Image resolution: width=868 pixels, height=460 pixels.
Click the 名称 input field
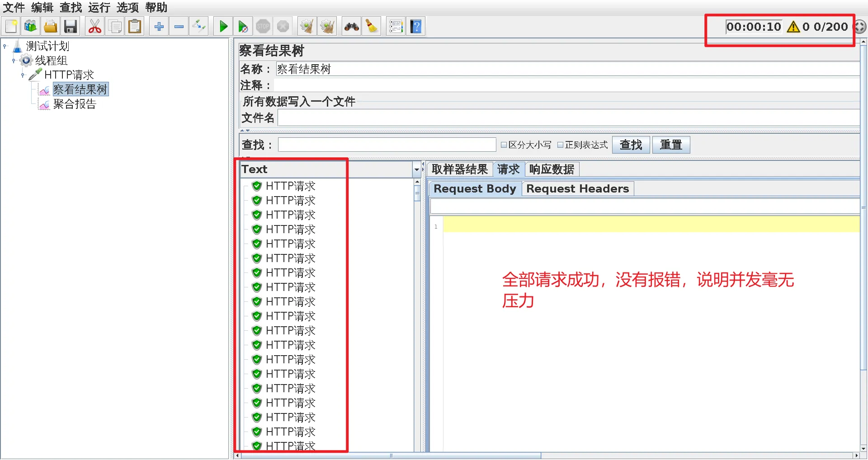[567, 69]
